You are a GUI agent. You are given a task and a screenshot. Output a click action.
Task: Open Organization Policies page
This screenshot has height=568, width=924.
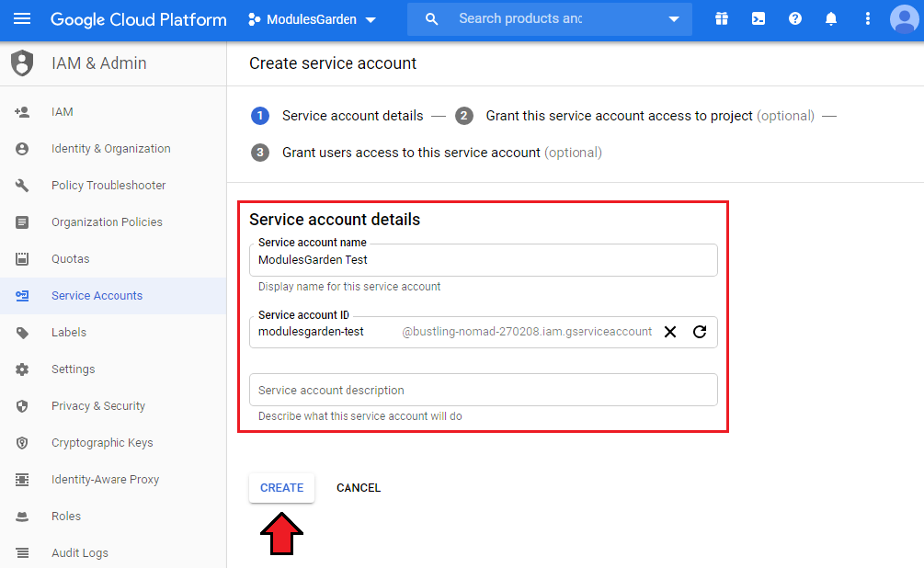(107, 222)
